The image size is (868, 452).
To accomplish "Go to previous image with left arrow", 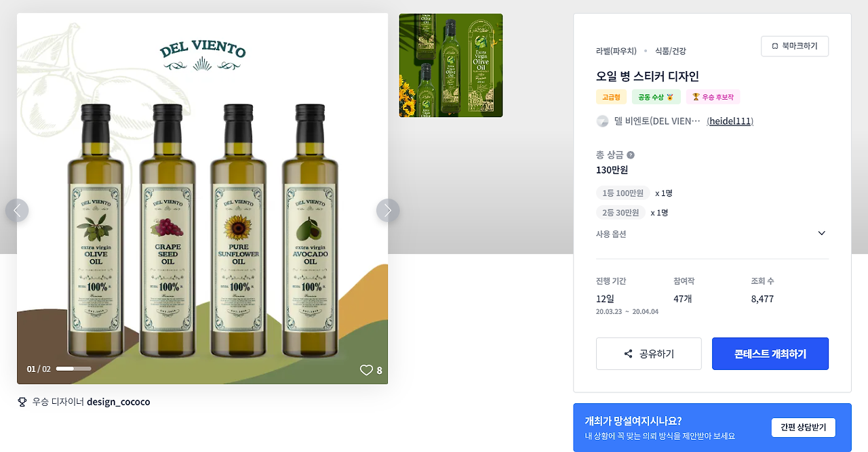I will [x=17, y=211].
